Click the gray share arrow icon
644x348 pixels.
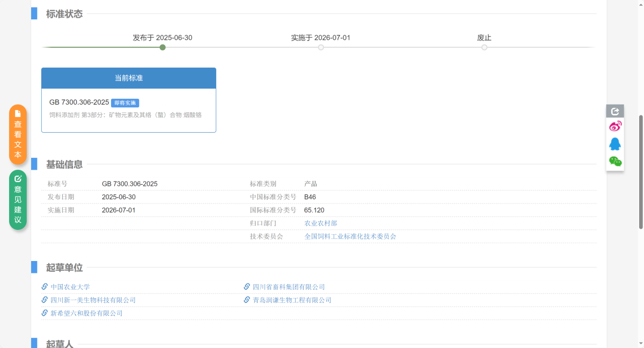[x=615, y=111]
